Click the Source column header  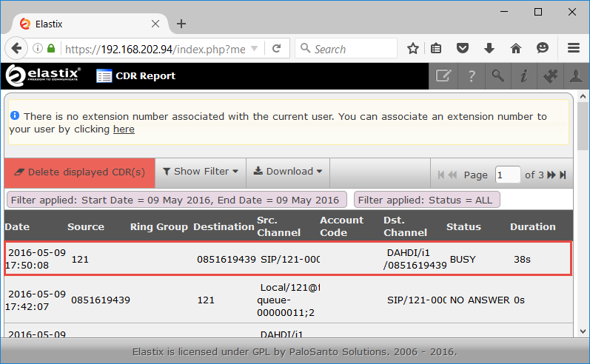(86, 226)
